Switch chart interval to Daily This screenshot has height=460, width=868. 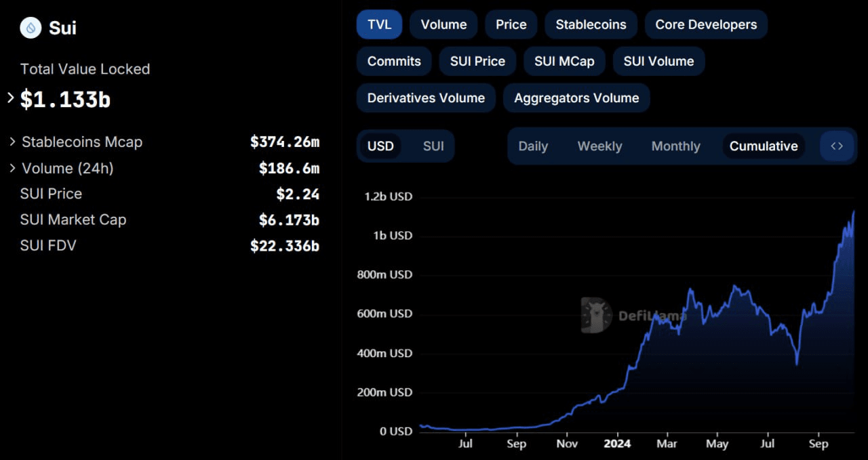coord(533,146)
